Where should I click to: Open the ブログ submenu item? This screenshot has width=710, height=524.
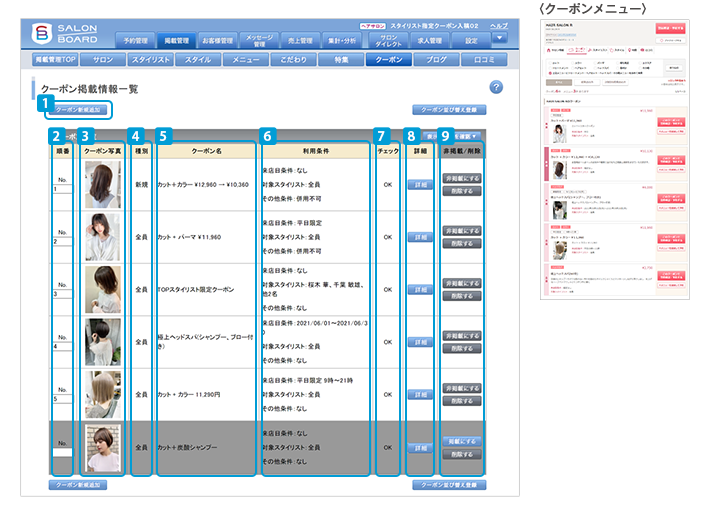click(x=436, y=59)
